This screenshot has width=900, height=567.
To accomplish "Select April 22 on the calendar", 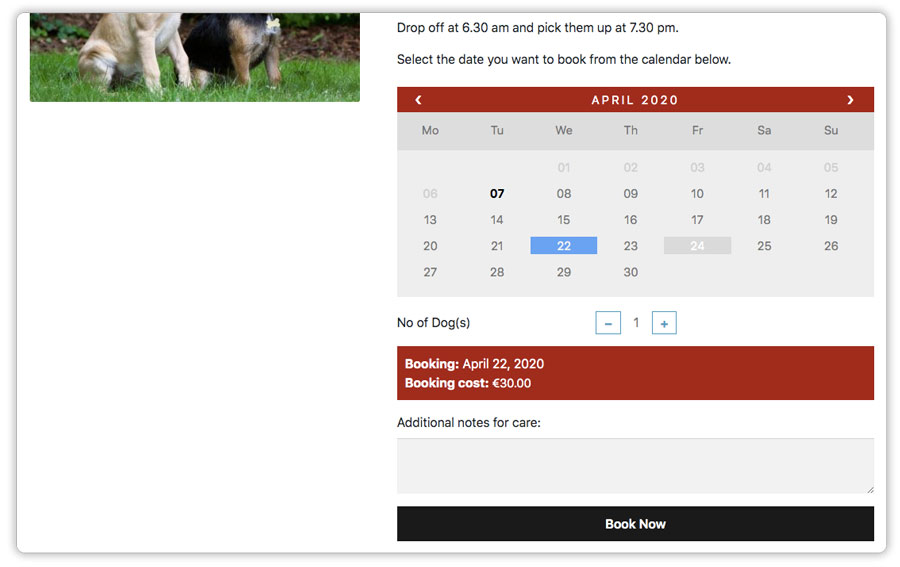I will tap(564, 246).
